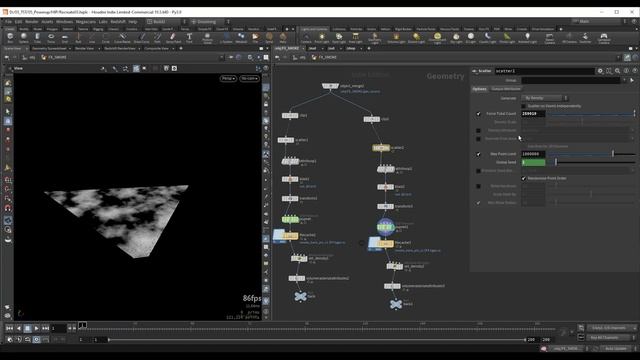Switch to the Geometry Spreadsheet tab
Screen dimensions: 640x360
point(49,49)
